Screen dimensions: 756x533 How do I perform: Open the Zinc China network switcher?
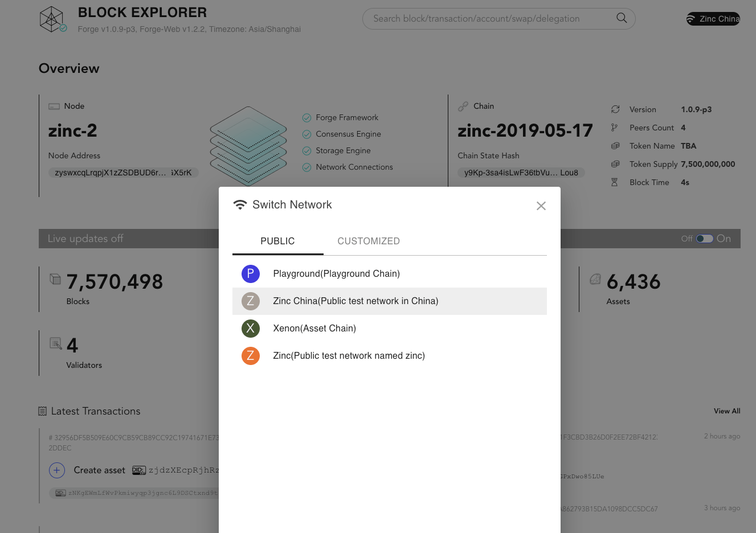(713, 19)
